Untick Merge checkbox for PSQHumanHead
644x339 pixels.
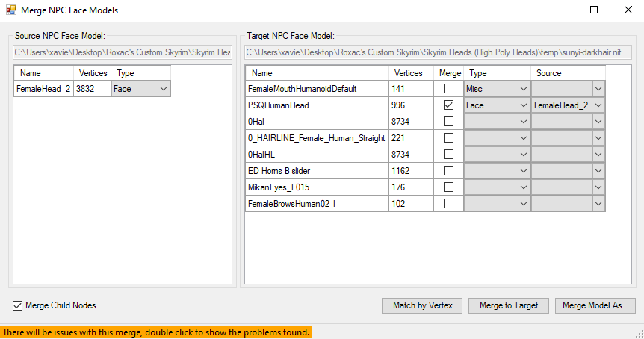[448, 105]
